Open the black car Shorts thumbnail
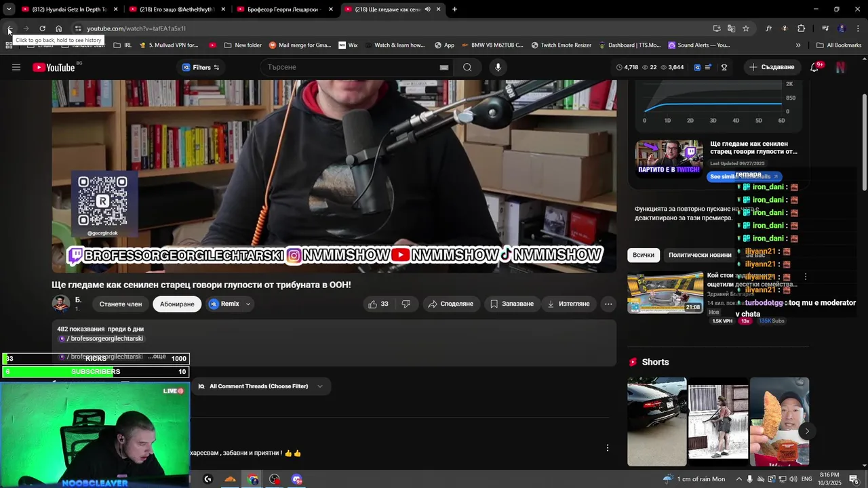 (656, 422)
